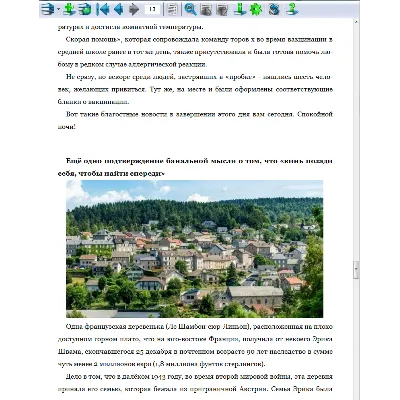Click the paragraph starting 'Одна французская деревенька'
The image size is (400, 400).
click(195, 345)
